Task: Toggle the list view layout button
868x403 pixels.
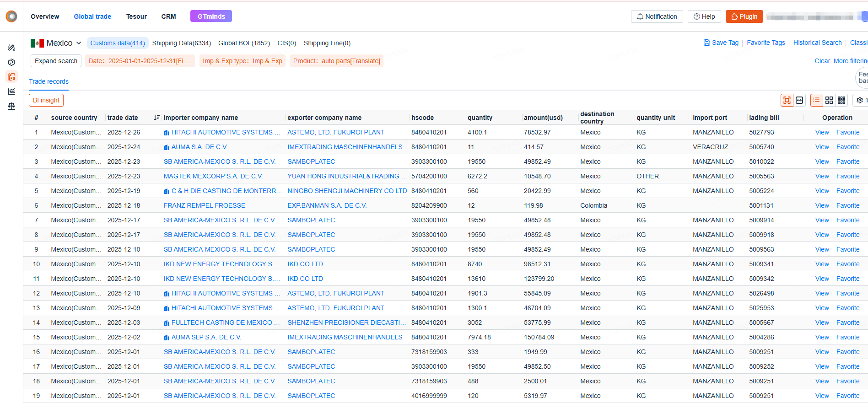Action: (816, 100)
